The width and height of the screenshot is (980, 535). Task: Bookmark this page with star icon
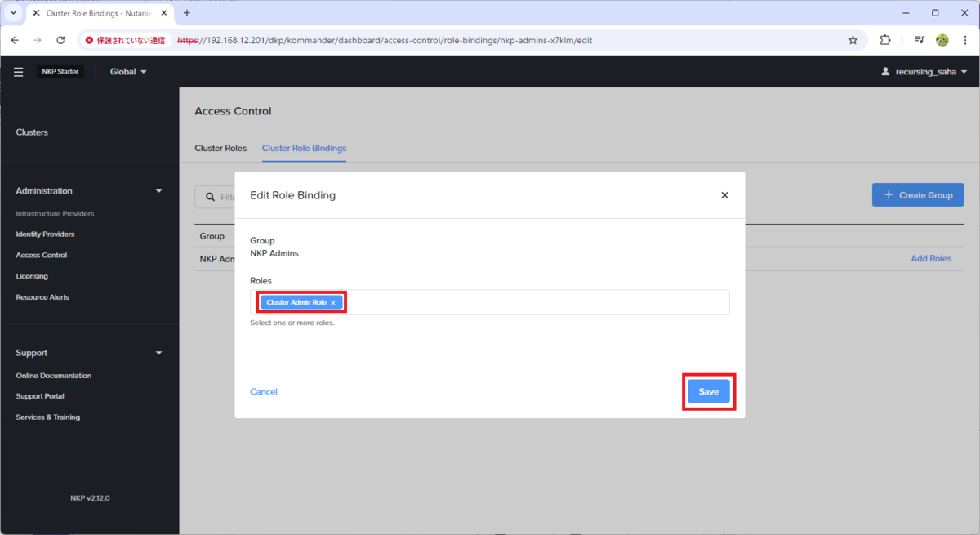853,40
